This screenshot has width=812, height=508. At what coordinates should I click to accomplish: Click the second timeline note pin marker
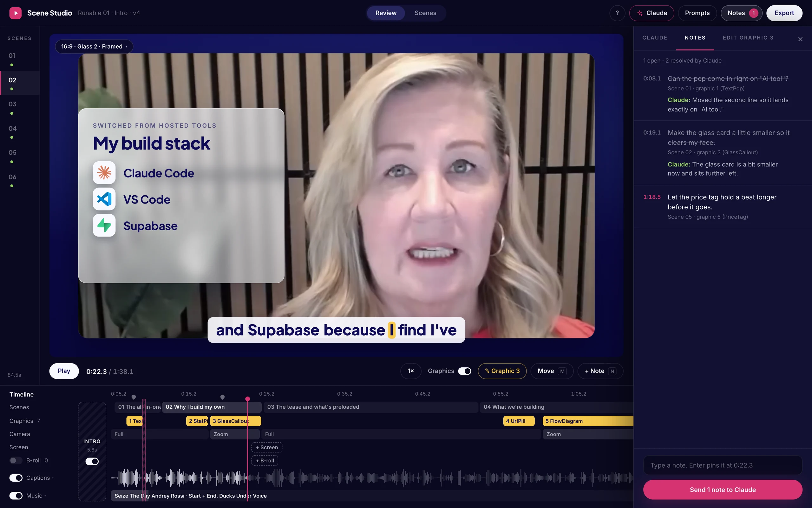[x=222, y=397]
